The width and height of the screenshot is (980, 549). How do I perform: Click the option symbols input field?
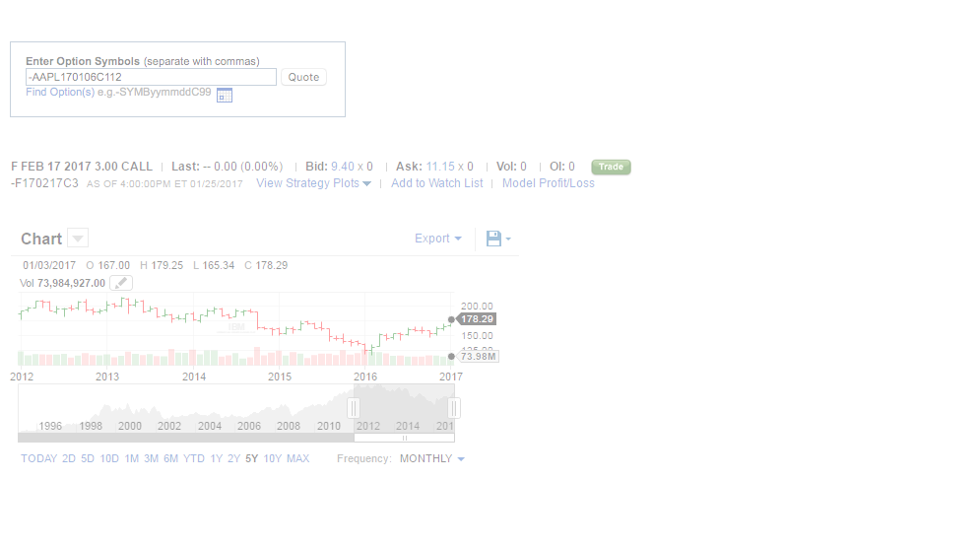[x=151, y=77]
